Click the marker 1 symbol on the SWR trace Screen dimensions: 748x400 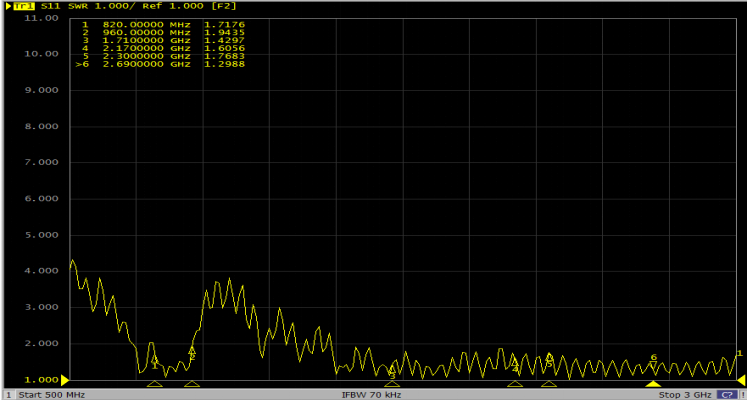tap(155, 362)
